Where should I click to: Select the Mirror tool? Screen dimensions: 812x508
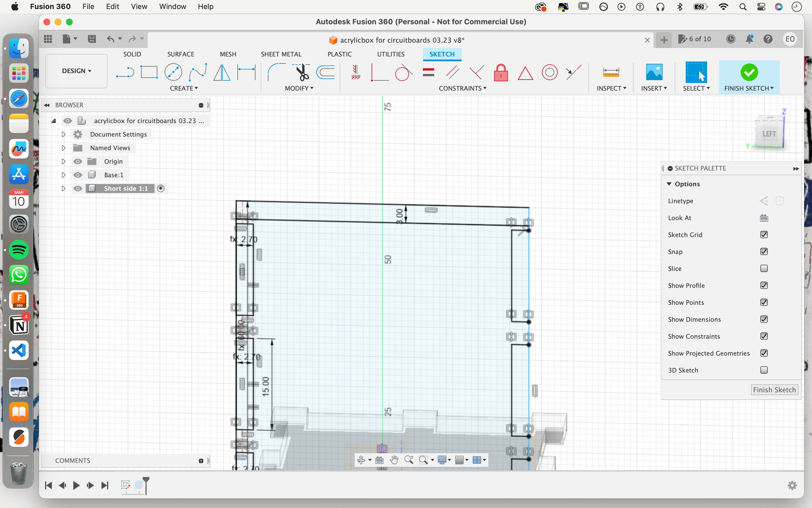[x=222, y=72]
